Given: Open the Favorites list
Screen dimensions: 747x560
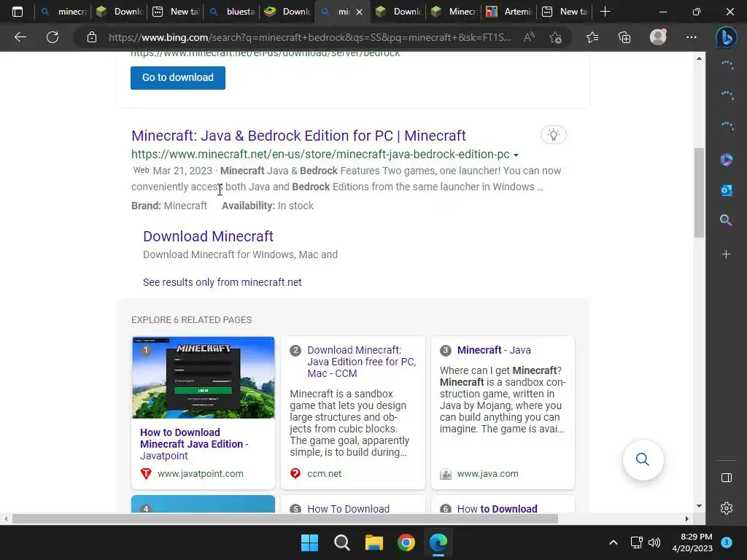Looking at the screenshot, I should coord(592,37).
